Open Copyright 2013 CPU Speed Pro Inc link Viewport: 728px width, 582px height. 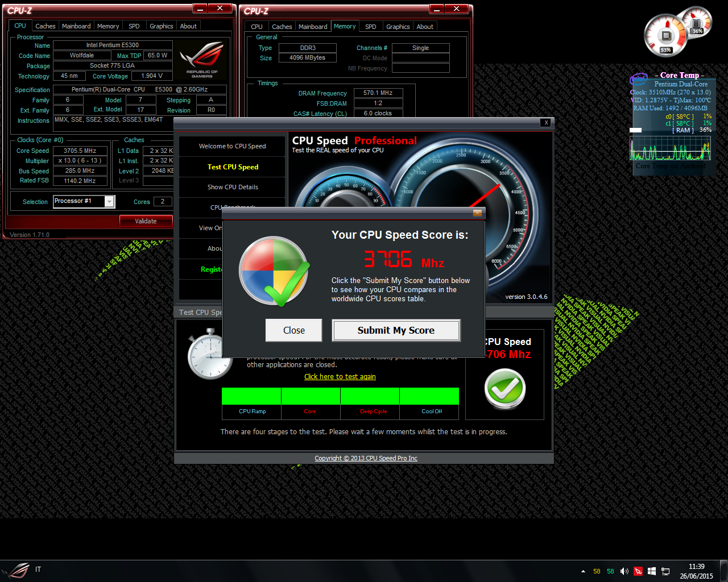(x=366, y=458)
